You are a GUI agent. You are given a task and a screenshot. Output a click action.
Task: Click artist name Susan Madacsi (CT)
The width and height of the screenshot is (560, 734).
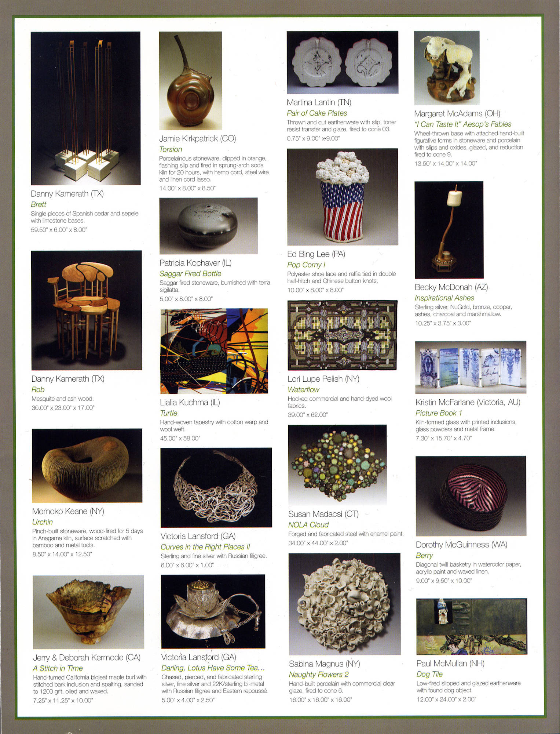(x=323, y=514)
